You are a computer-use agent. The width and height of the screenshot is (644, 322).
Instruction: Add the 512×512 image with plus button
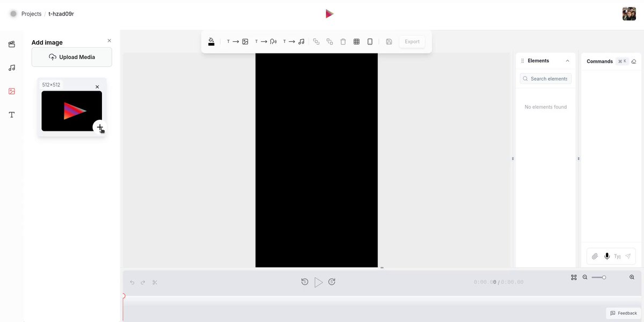point(100,127)
